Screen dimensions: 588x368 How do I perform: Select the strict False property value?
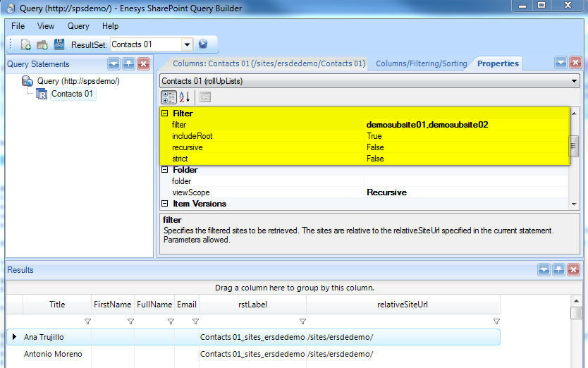(x=465, y=159)
